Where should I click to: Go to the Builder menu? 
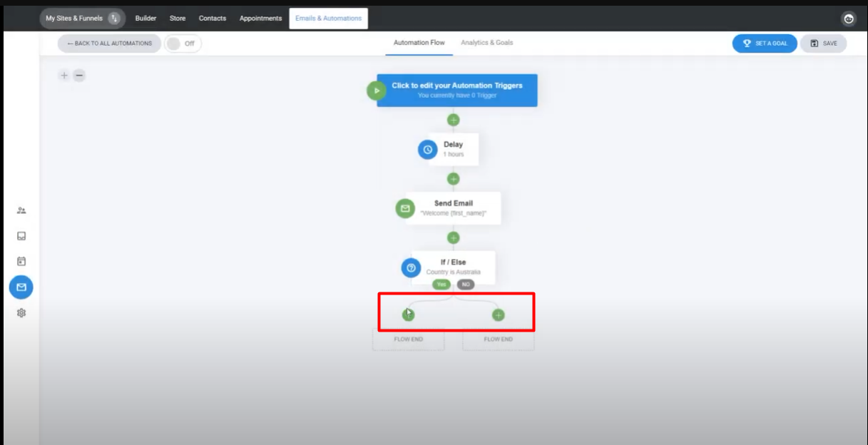[145, 19]
